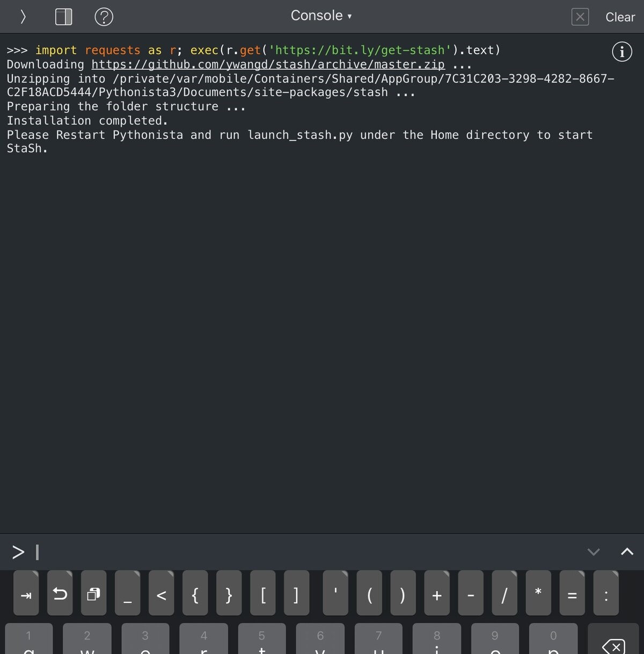The height and width of the screenshot is (654, 644).
Task: Tap the info circle beside the exec command
Action: click(621, 52)
